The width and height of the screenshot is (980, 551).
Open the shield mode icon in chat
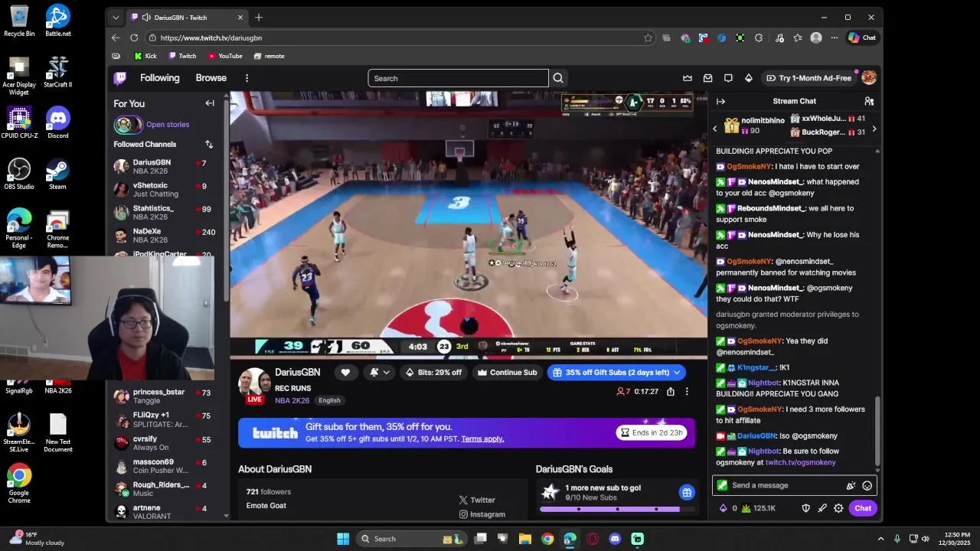coord(805,508)
